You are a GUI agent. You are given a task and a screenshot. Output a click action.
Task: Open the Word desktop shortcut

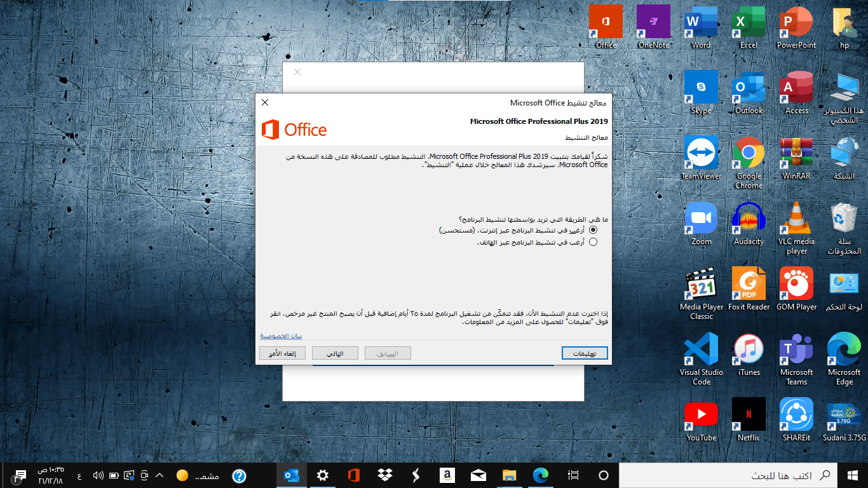[701, 27]
